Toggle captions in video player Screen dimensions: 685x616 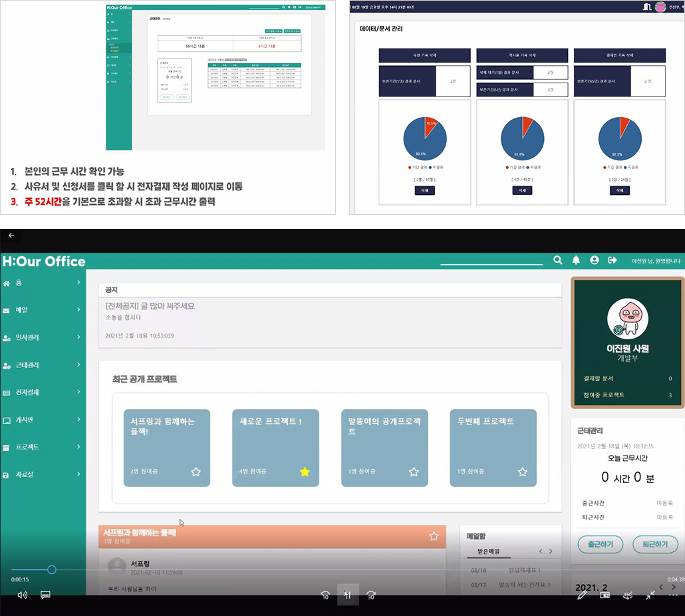pos(45,595)
